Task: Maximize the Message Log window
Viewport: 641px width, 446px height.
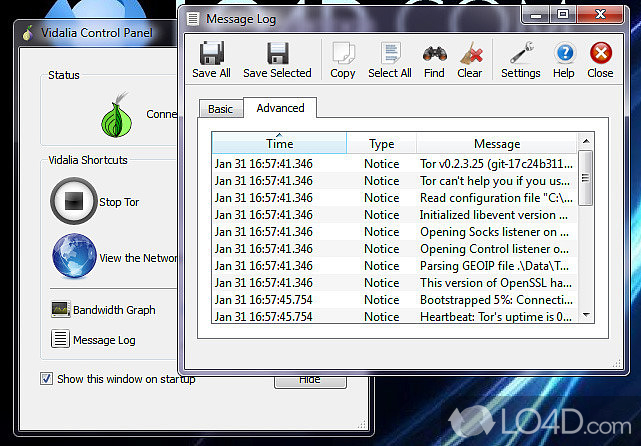Action: [563, 15]
